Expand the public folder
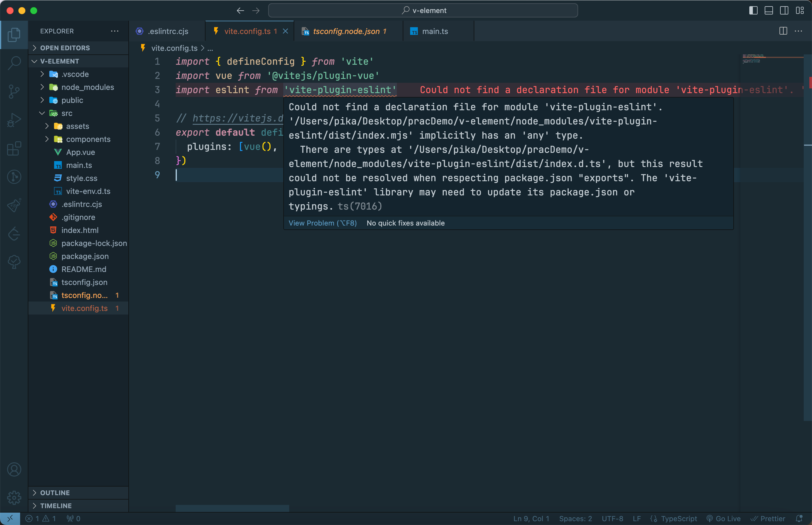Image resolution: width=812 pixels, height=525 pixels. pyautogui.click(x=78, y=100)
